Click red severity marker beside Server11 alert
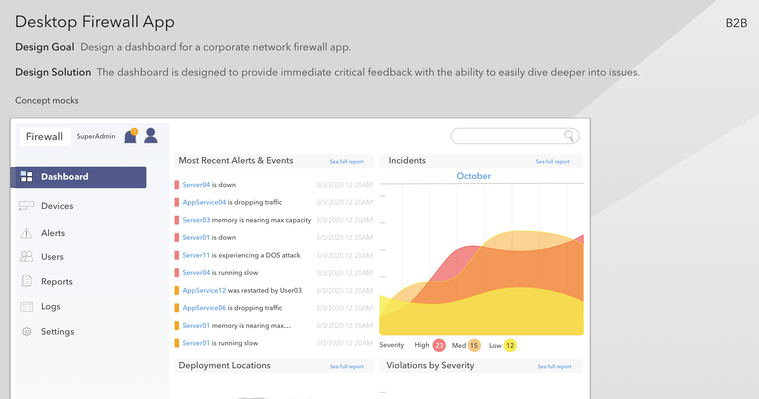This screenshot has height=399, width=759. click(x=177, y=255)
